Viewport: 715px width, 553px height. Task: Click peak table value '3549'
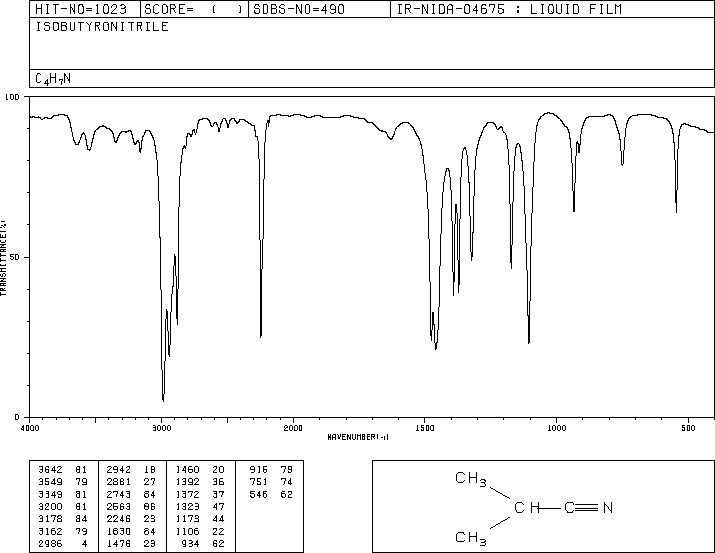click(x=50, y=482)
